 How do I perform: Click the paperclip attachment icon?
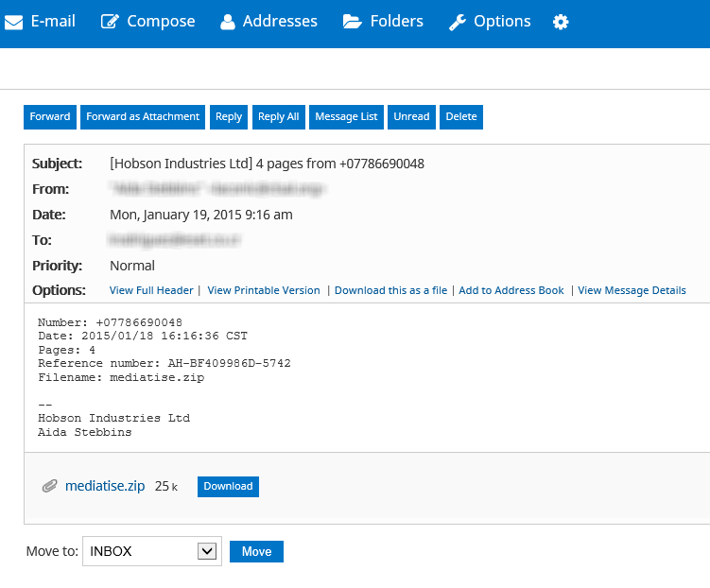[x=50, y=486]
